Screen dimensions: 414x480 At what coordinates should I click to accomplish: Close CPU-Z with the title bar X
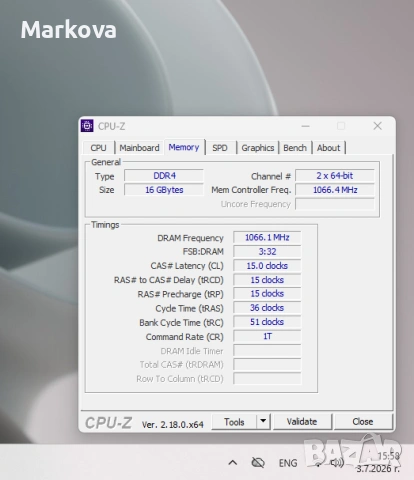378,126
